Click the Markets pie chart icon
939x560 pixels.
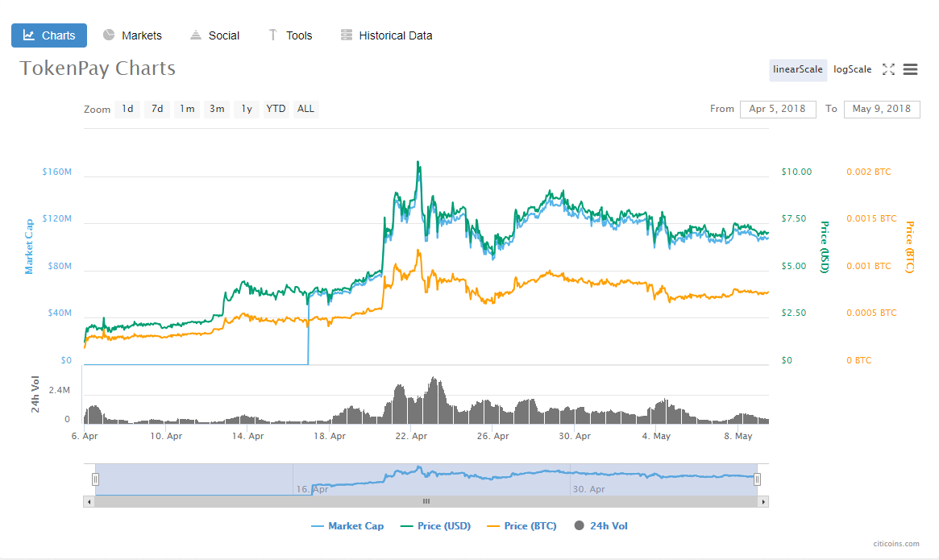tap(108, 35)
